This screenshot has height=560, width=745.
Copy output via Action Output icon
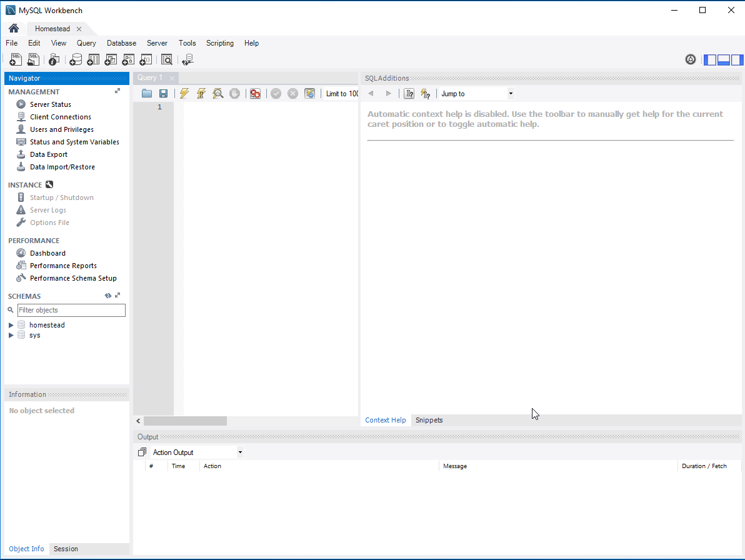coord(142,452)
